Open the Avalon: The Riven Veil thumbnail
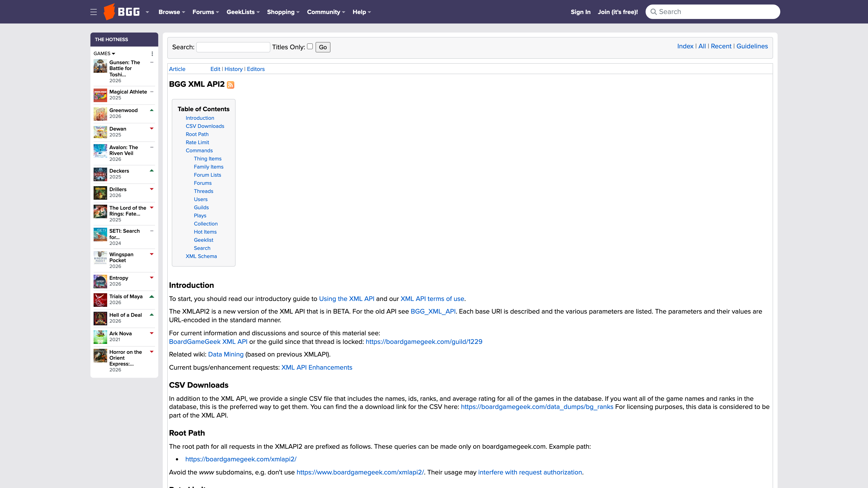The width and height of the screenshot is (868, 488). 100,151
